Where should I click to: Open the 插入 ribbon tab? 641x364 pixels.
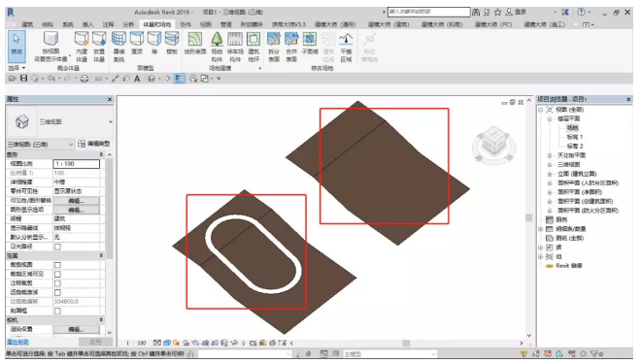87,24
